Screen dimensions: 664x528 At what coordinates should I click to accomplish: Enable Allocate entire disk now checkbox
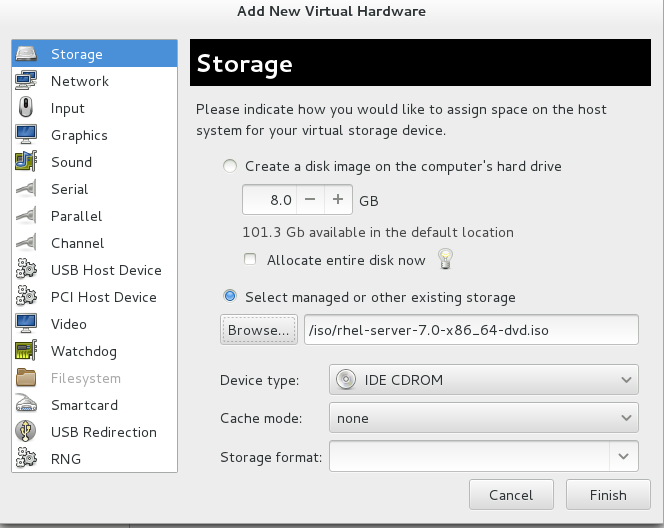pyautogui.click(x=250, y=259)
